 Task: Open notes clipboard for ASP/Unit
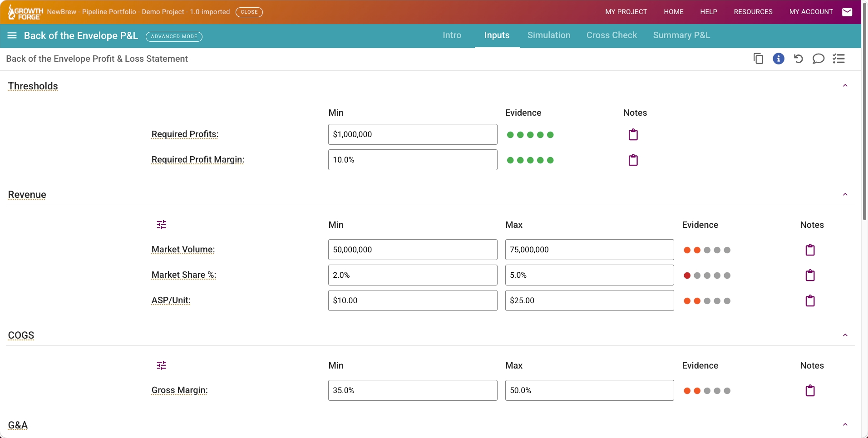coord(810,300)
